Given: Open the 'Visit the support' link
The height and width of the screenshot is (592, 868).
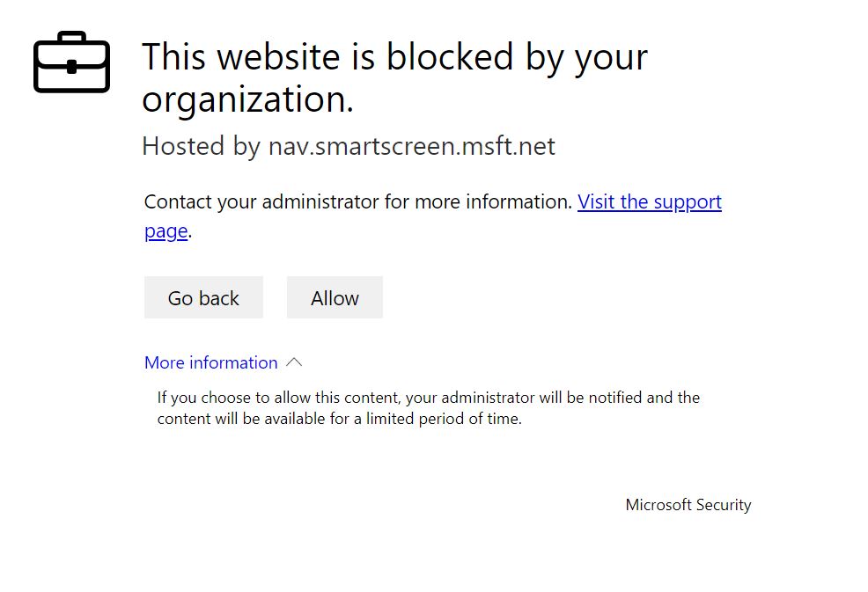Looking at the screenshot, I should [649, 201].
